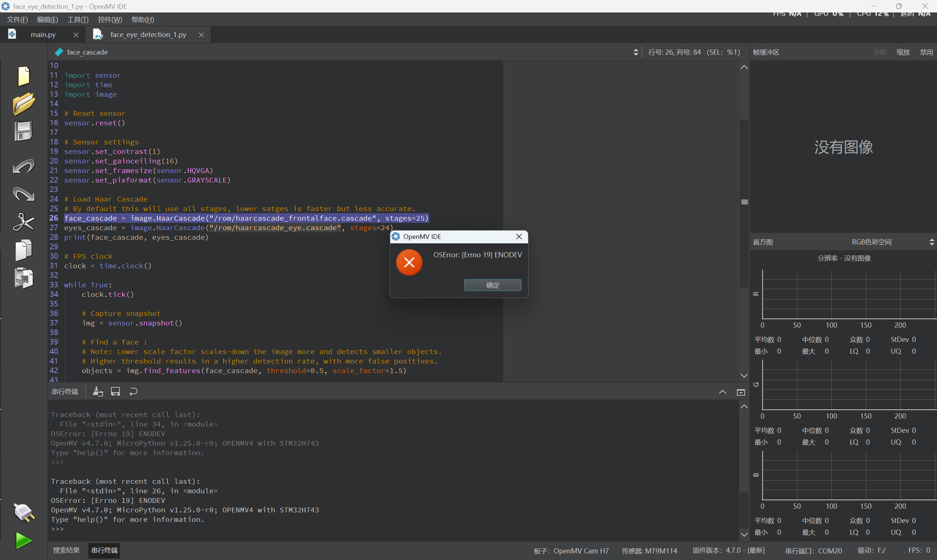Copy selection using the copy icon
937x560 pixels.
pos(23,250)
